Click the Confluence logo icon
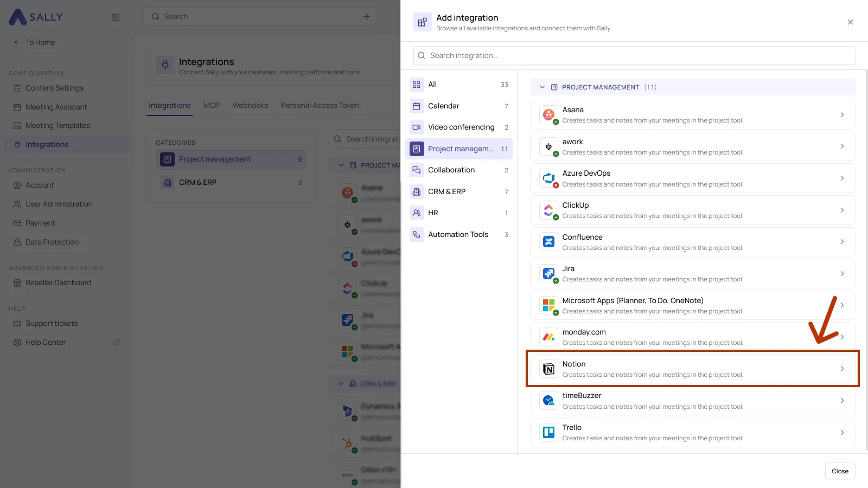Screen dimensions: 868x488 548,242
